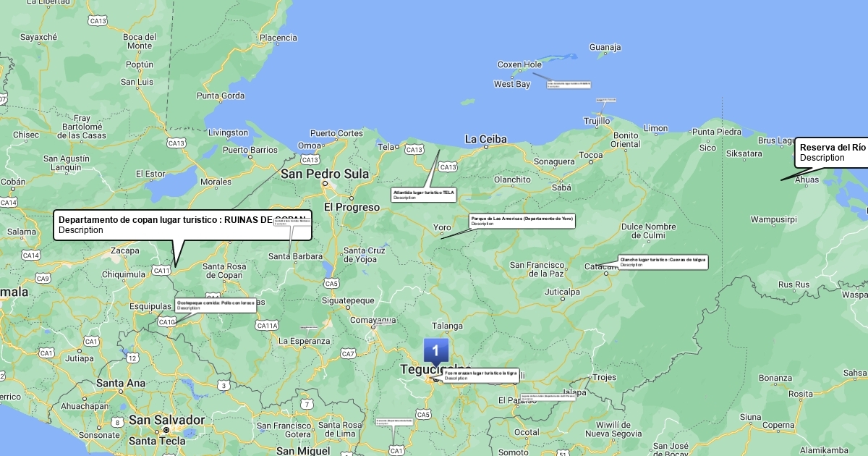Open the RUINAS DE COPAN callout

click(182, 225)
